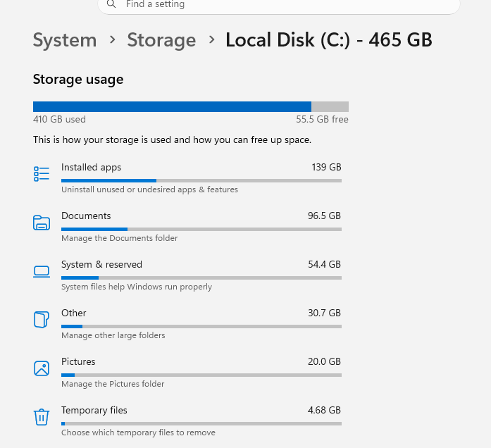491x448 pixels.
Task: Go back to System in breadcrumb
Action: click(x=65, y=40)
